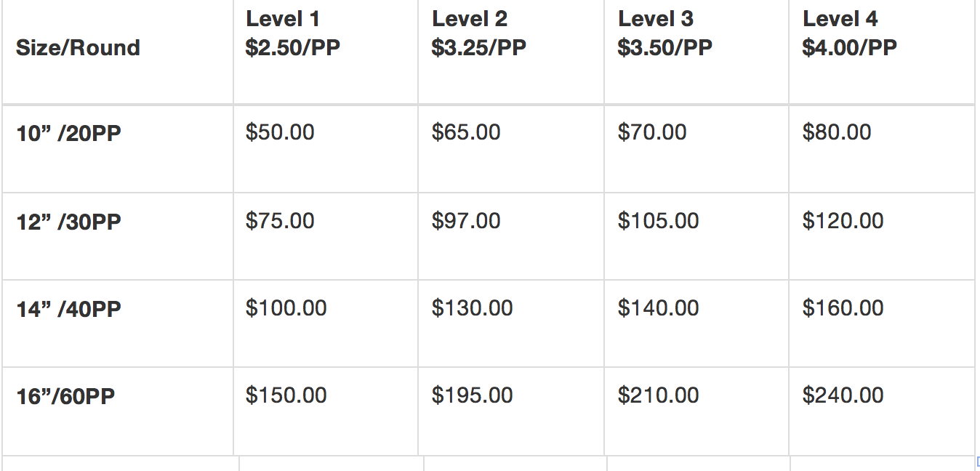Click the $80.00 price cell

[837, 132]
